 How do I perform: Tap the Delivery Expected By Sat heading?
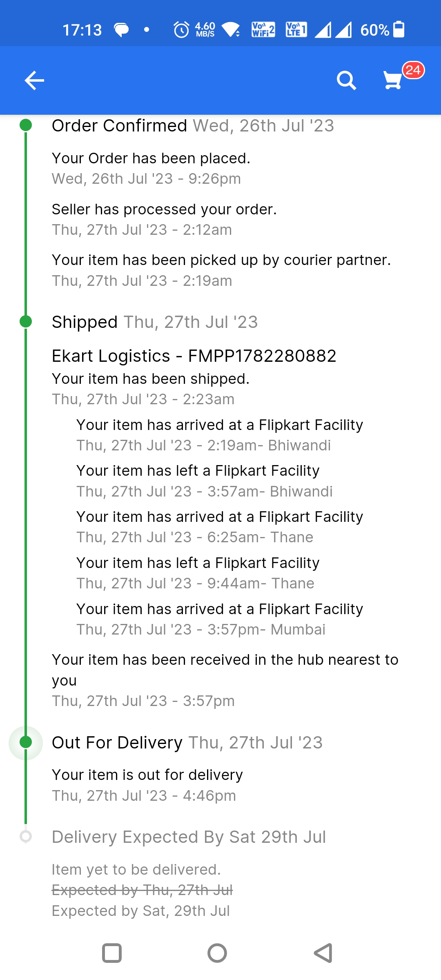coord(189,837)
